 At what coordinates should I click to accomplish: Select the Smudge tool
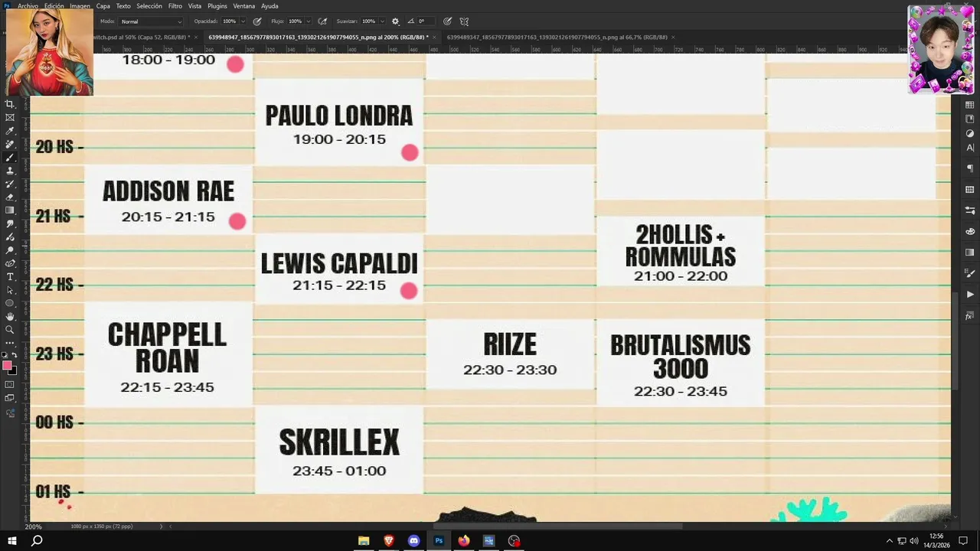pyautogui.click(x=10, y=223)
